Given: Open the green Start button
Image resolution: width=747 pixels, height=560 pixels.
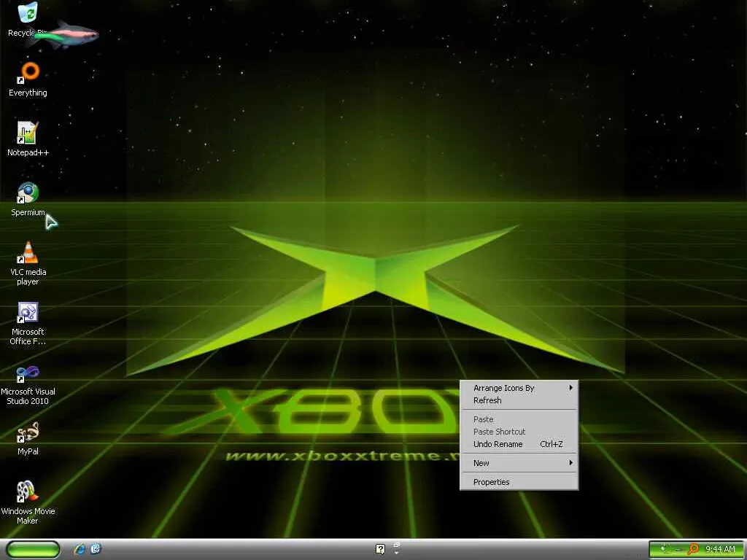Looking at the screenshot, I should (x=33, y=549).
